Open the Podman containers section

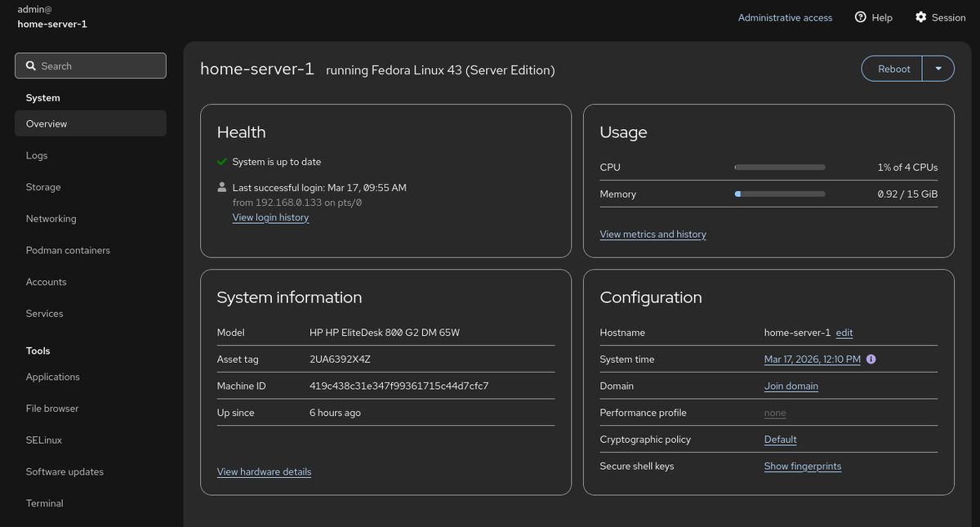click(68, 250)
